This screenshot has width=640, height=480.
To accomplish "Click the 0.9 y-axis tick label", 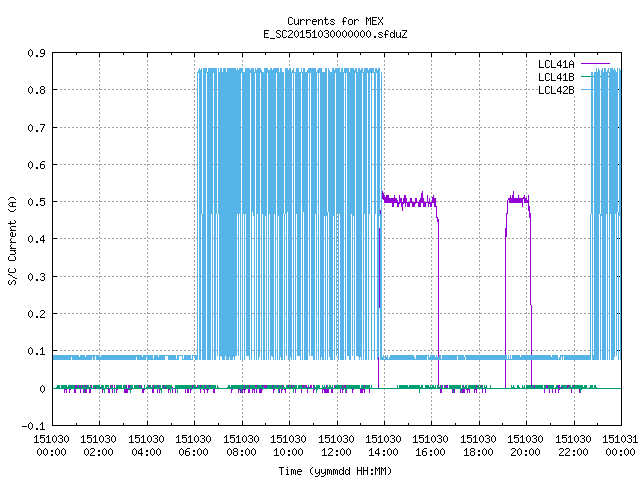I will tap(36, 53).
